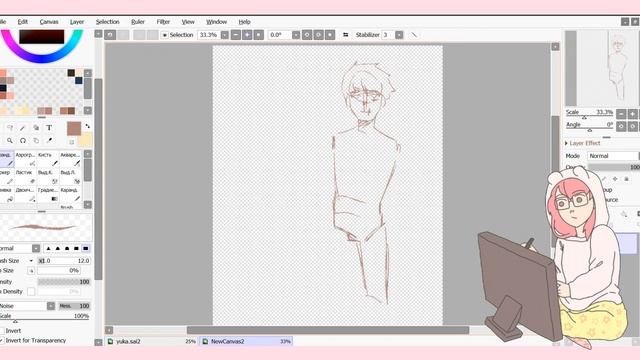
Task: Select the second brush edge shape
Action: click(x=58, y=248)
